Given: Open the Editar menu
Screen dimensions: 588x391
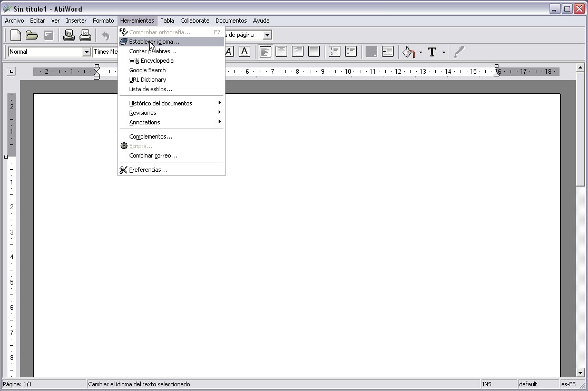Looking at the screenshot, I should [x=37, y=21].
